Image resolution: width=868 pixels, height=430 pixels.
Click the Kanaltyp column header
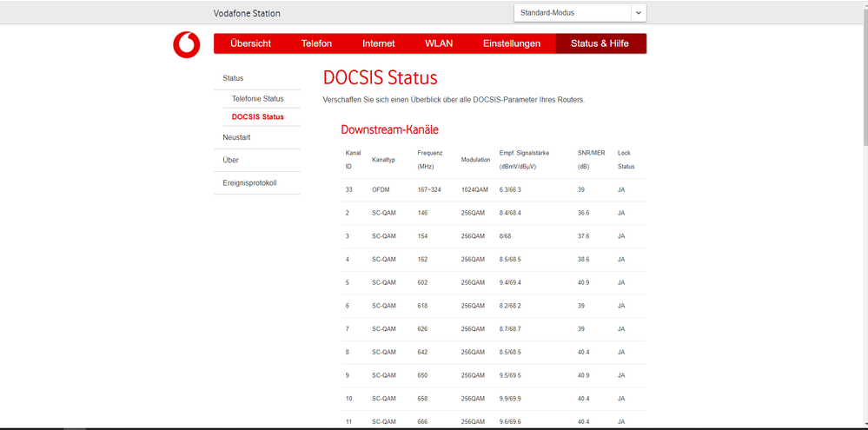coord(384,159)
